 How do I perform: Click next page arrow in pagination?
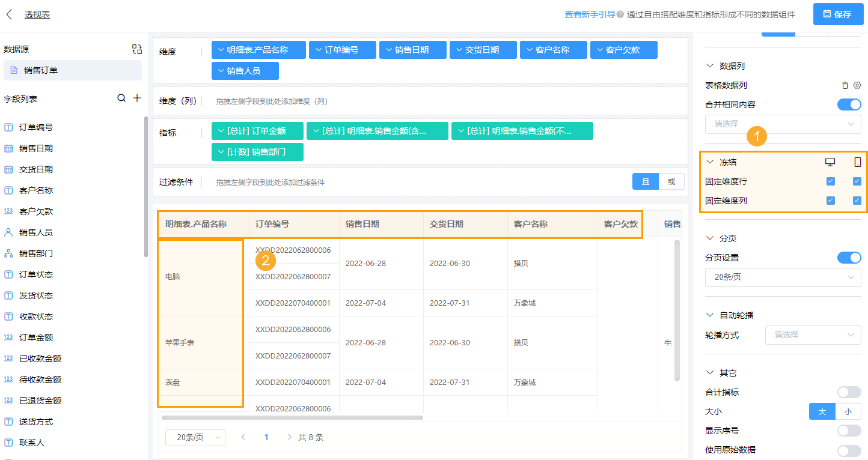click(x=290, y=437)
